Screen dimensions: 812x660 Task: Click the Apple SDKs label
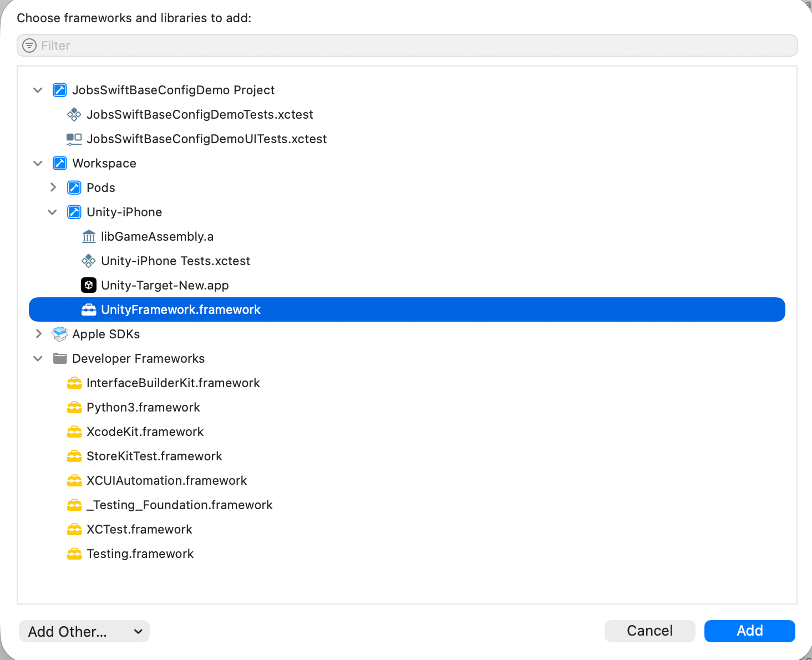106,334
